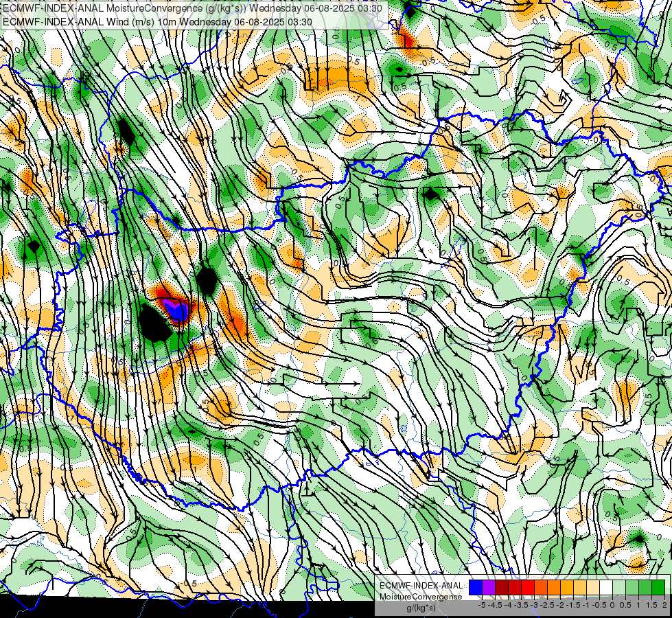
Task: Click the MoistureConvergence title line at top
Action: [x=192, y=8]
